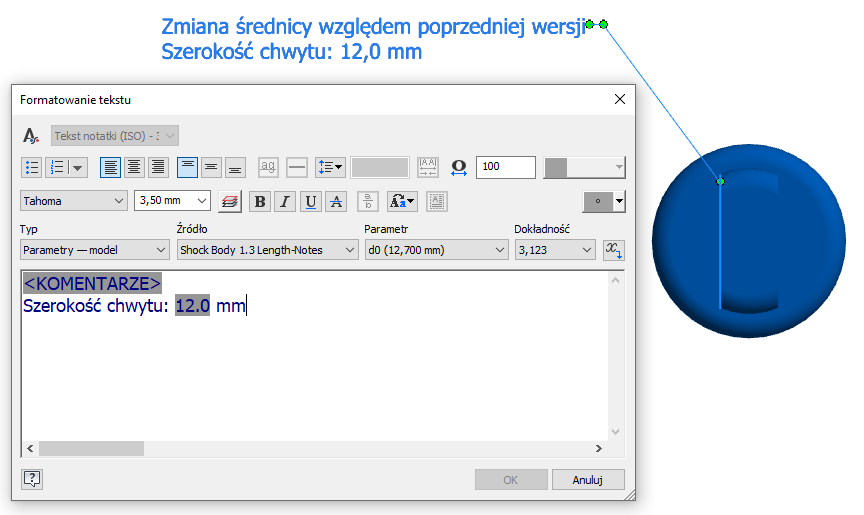Click the horizontal scrollbar in text editor

click(91, 449)
